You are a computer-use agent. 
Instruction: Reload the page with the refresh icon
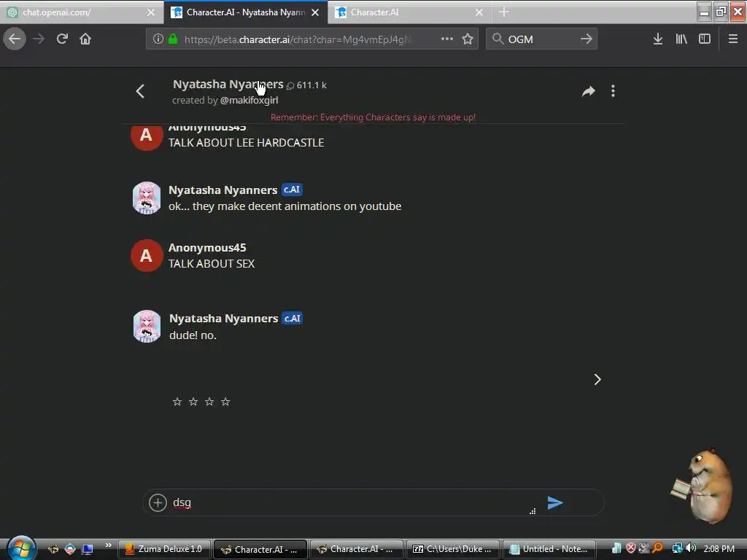62,39
